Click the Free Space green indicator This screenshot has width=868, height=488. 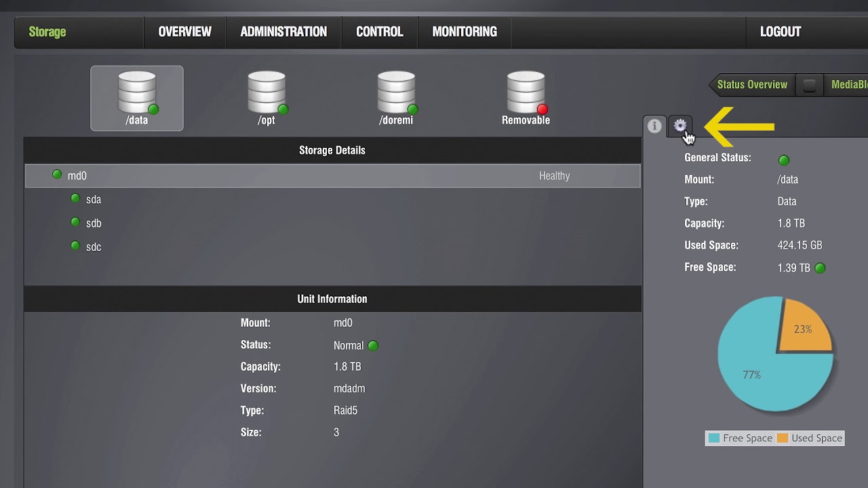point(821,268)
